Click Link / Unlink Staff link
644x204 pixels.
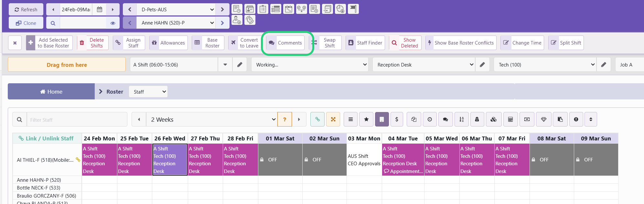tap(46, 138)
